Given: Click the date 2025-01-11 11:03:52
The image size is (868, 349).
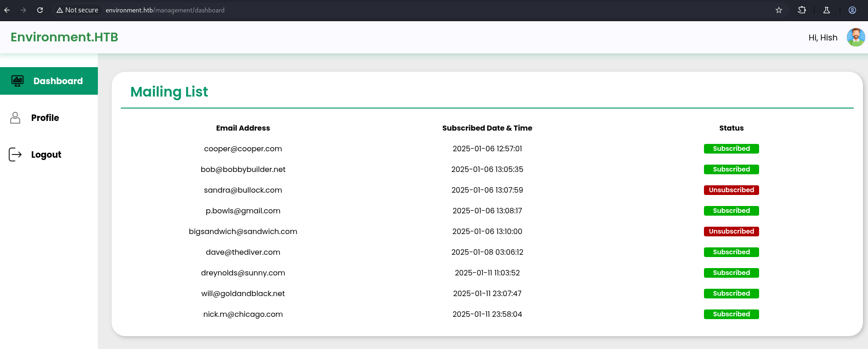Looking at the screenshot, I should coord(487,273).
